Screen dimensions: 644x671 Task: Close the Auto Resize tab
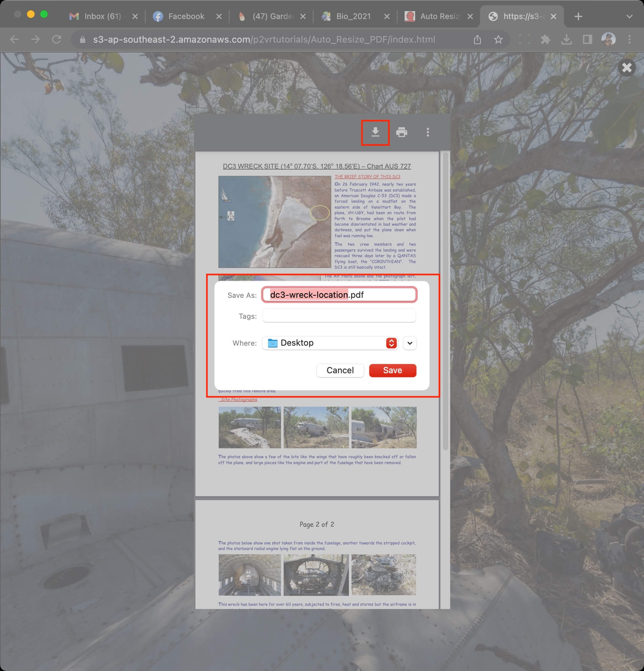[470, 16]
